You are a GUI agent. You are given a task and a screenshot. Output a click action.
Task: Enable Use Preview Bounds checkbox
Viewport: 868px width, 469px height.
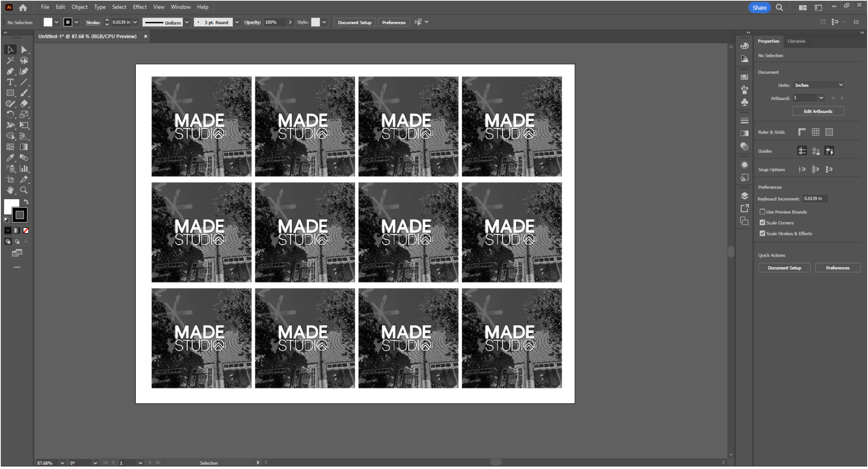click(x=762, y=212)
